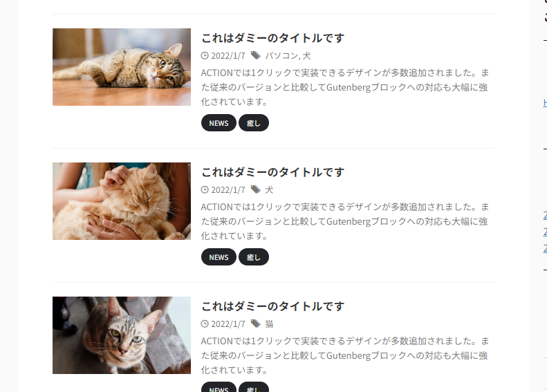Click the tag icon in the first post
The width and height of the screenshot is (547, 392).
click(x=256, y=55)
